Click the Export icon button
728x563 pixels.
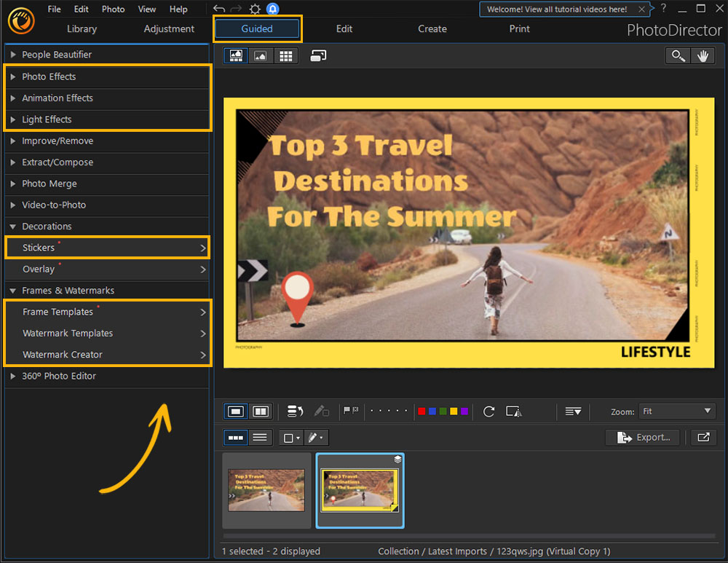coord(642,437)
